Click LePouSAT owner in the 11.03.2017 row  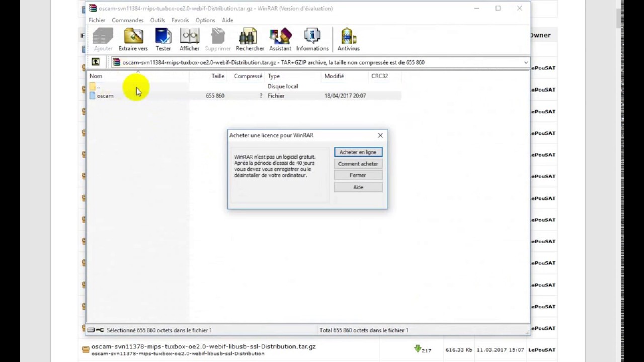point(542,350)
